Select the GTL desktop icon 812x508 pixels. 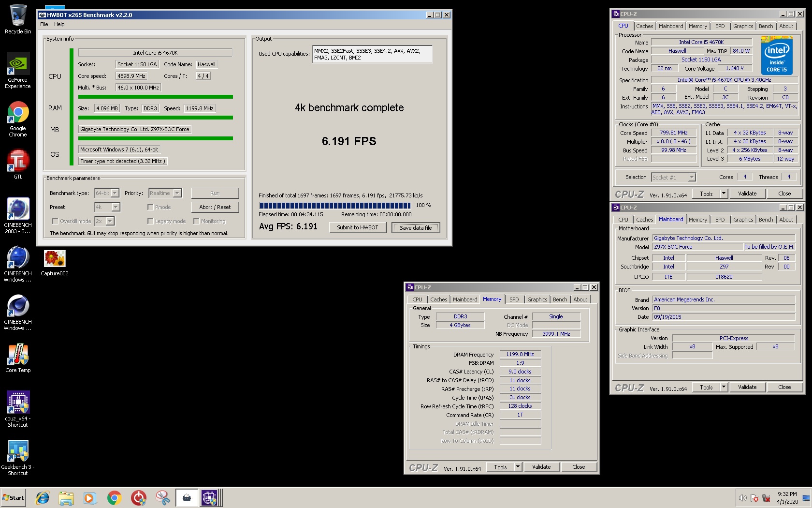[18, 164]
